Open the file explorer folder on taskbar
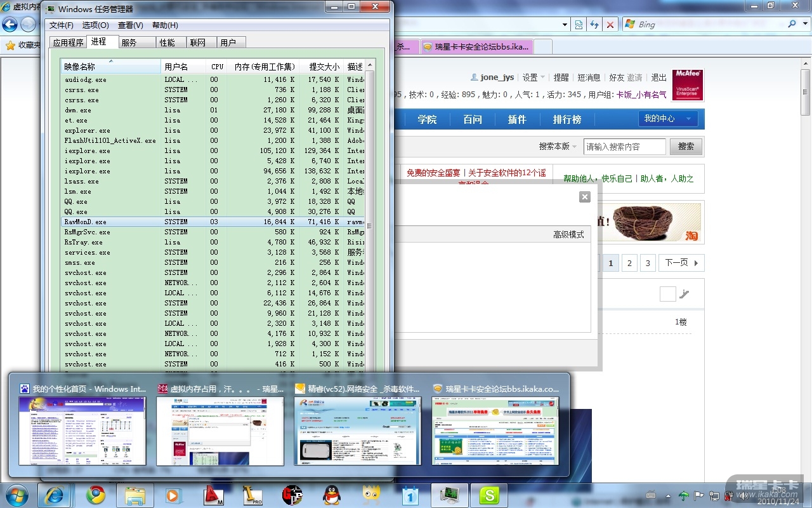812x508 pixels. (135, 495)
